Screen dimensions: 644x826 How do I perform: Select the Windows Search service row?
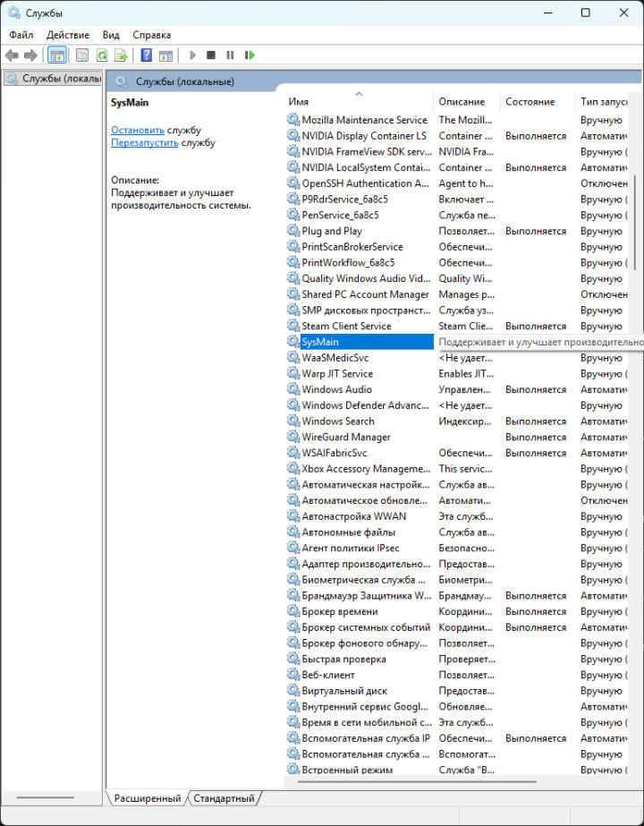point(338,422)
